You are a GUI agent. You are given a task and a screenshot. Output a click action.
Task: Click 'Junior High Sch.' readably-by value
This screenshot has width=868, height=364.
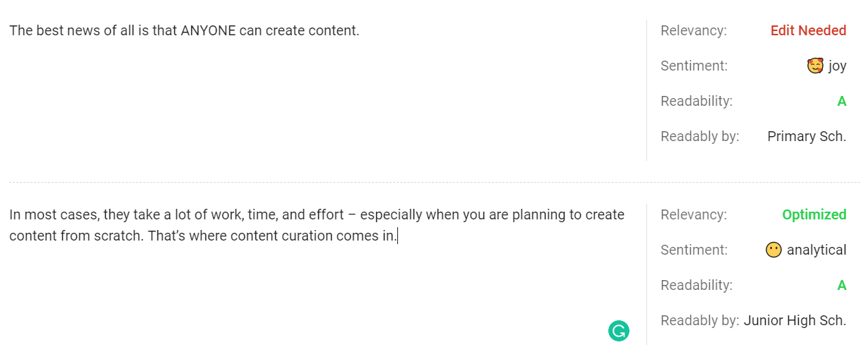[795, 321]
